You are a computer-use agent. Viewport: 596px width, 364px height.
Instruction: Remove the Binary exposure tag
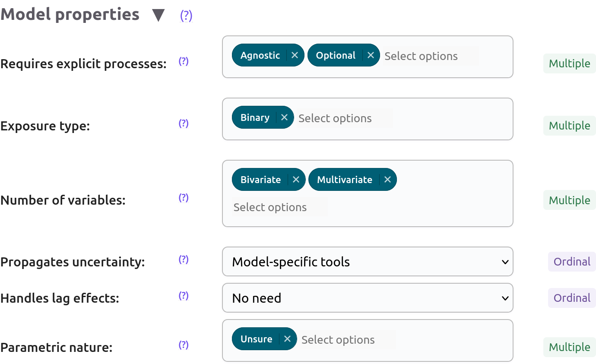point(284,117)
